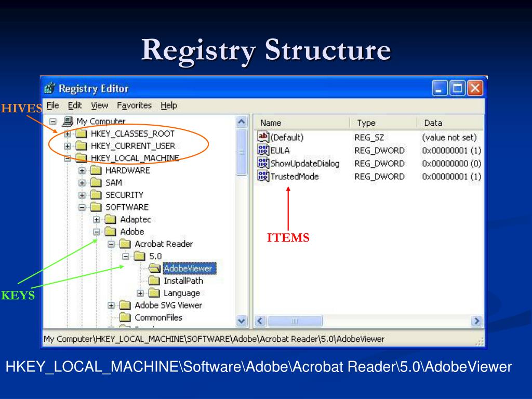
Task: Close the Registry Editor window
Action: pyautogui.click(x=475, y=88)
